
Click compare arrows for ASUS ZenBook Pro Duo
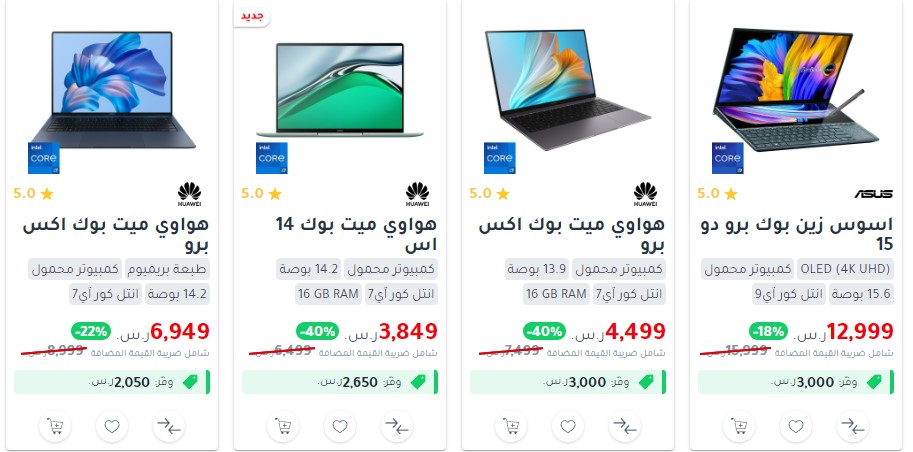(x=853, y=426)
